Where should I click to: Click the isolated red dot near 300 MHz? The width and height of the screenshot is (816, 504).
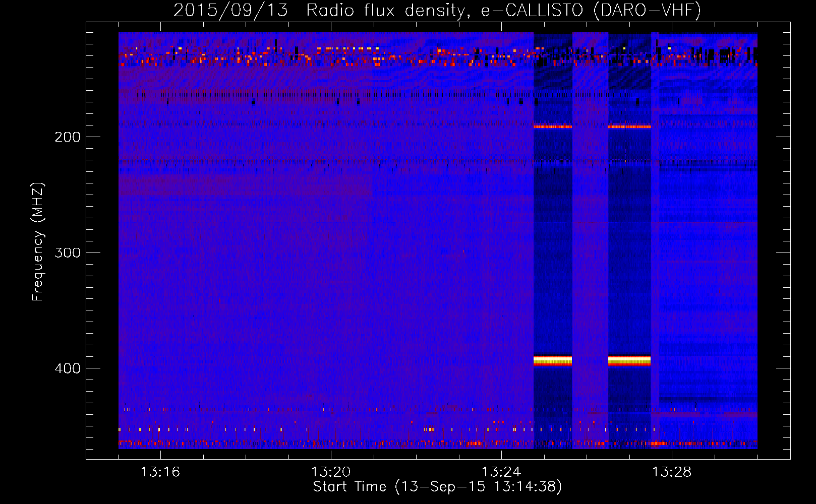[x=463, y=251]
